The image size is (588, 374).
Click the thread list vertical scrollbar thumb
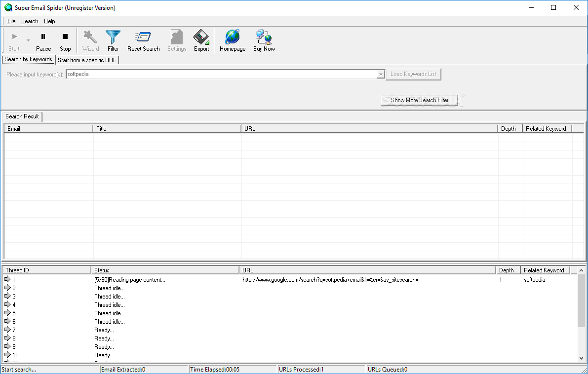coord(581,300)
